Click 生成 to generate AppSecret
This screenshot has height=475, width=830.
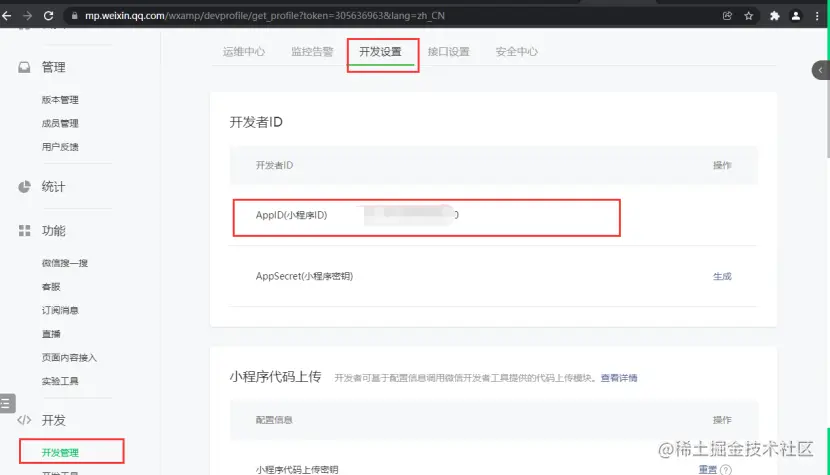[x=722, y=276]
